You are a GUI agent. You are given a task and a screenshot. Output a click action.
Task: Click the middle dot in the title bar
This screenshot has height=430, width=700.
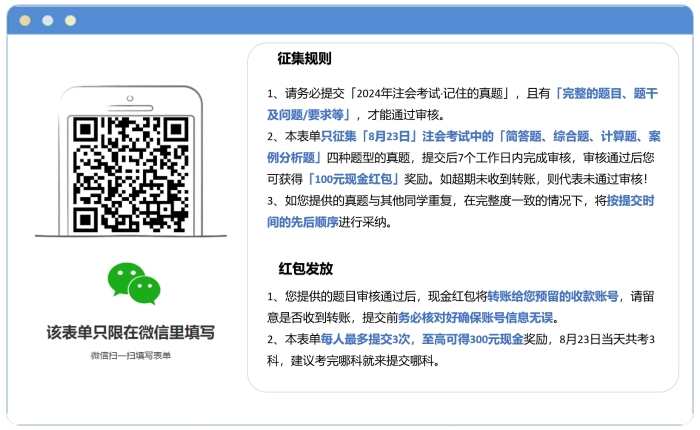click(x=47, y=20)
